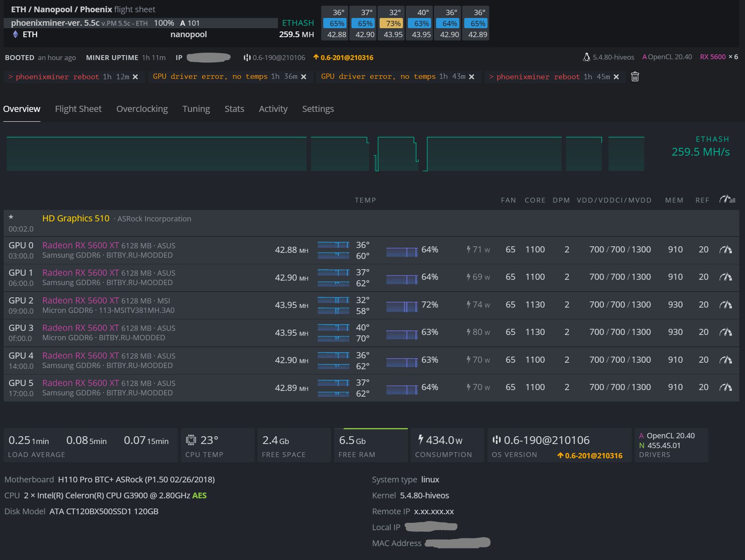Open overclock settings for GPU 5

click(725, 387)
